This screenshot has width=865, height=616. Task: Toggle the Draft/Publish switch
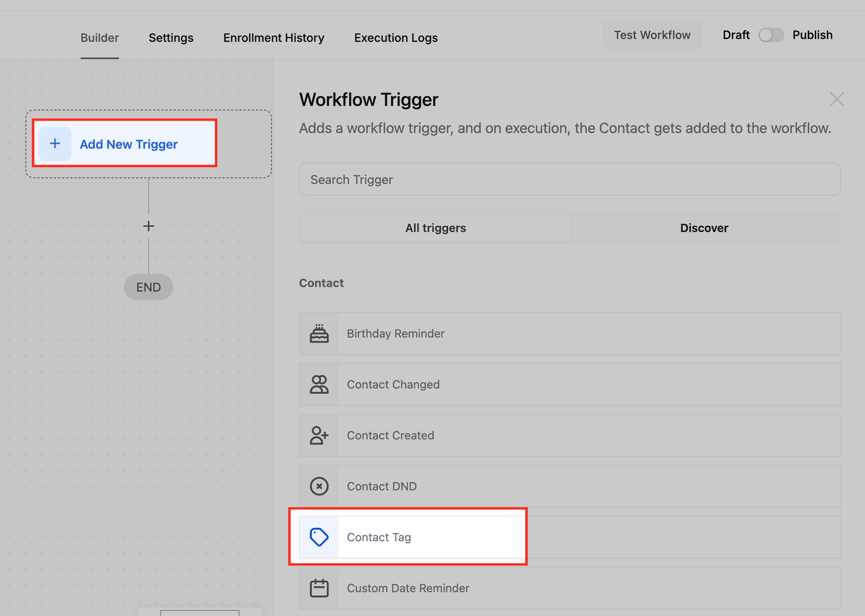pos(771,35)
